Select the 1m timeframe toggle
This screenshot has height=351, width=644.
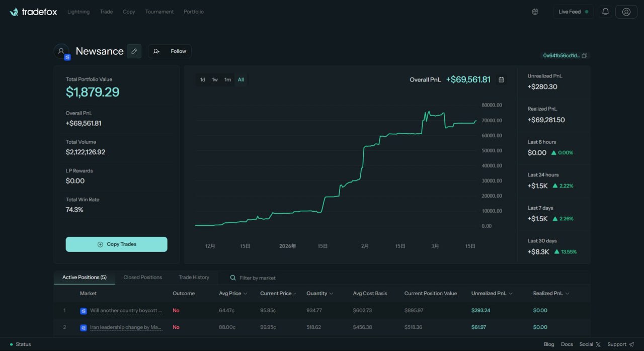point(227,79)
